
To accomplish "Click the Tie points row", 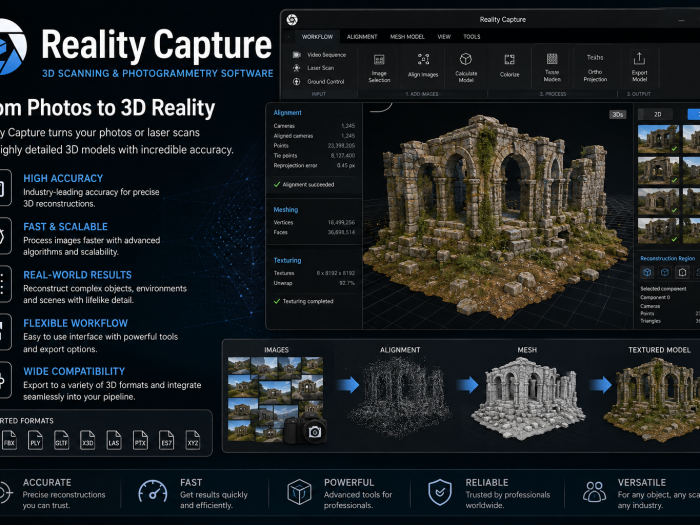I will tap(314, 155).
